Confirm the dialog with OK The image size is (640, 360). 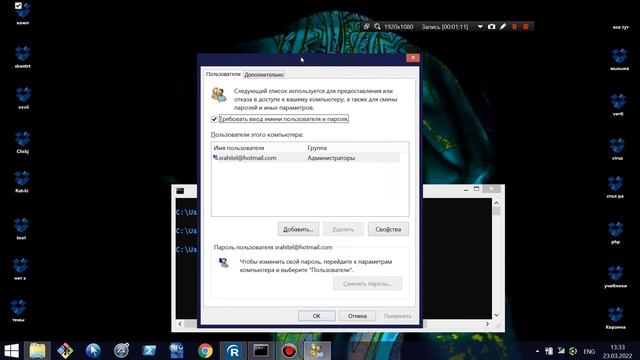(317, 316)
